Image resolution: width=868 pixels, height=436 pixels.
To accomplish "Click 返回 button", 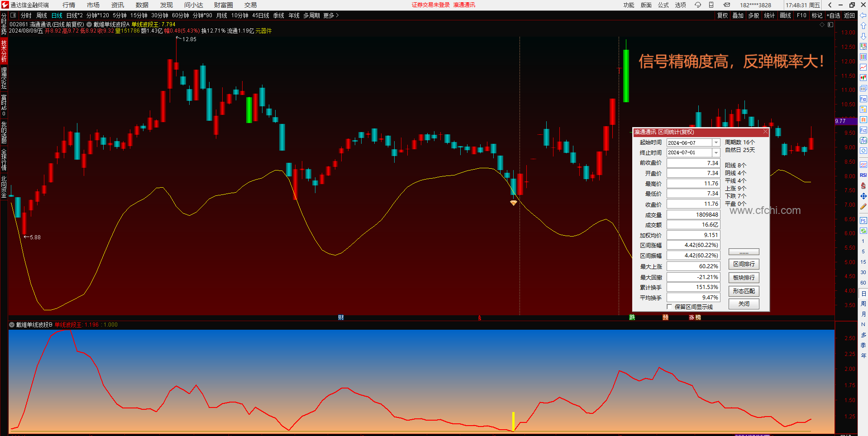I will click(x=849, y=15).
